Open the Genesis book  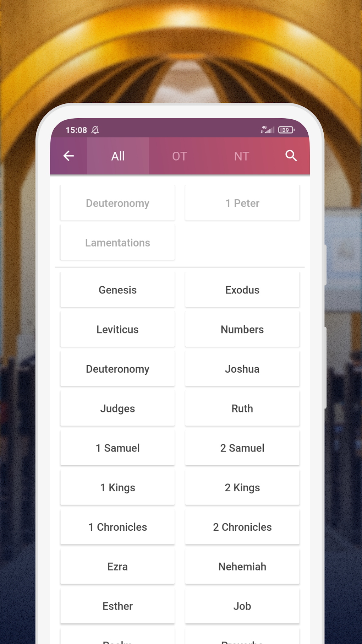click(x=117, y=290)
